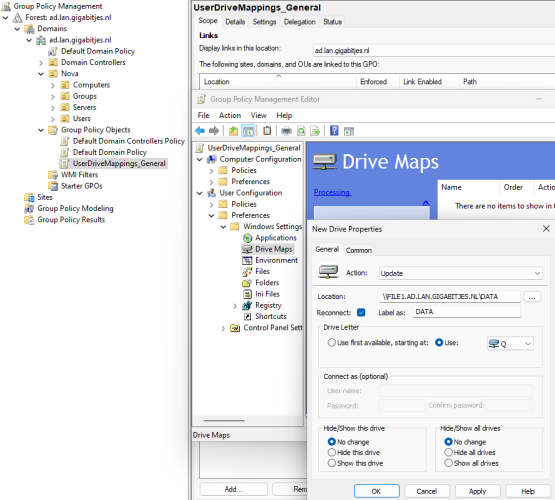
Task: Expand the Registry tree node
Action: coord(235,306)
